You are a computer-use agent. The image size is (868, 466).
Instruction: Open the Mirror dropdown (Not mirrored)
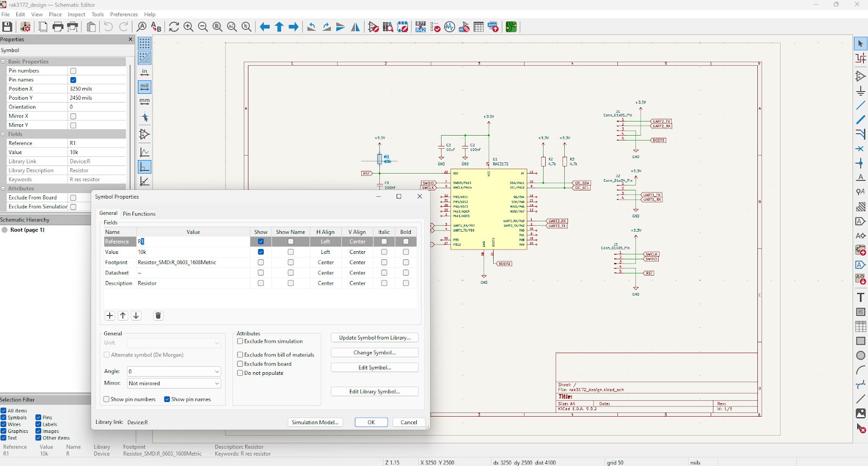click(x=174, y=384)
